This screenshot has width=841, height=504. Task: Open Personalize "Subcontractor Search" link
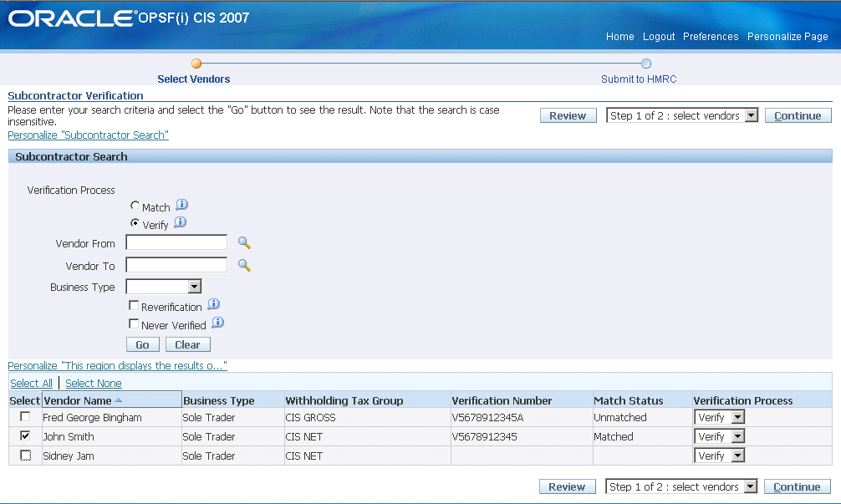coord(88,135)
